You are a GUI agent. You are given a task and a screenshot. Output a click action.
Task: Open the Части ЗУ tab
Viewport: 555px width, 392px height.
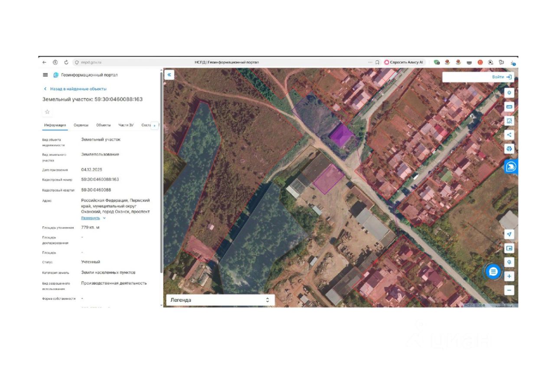click(x=126, y=125)
